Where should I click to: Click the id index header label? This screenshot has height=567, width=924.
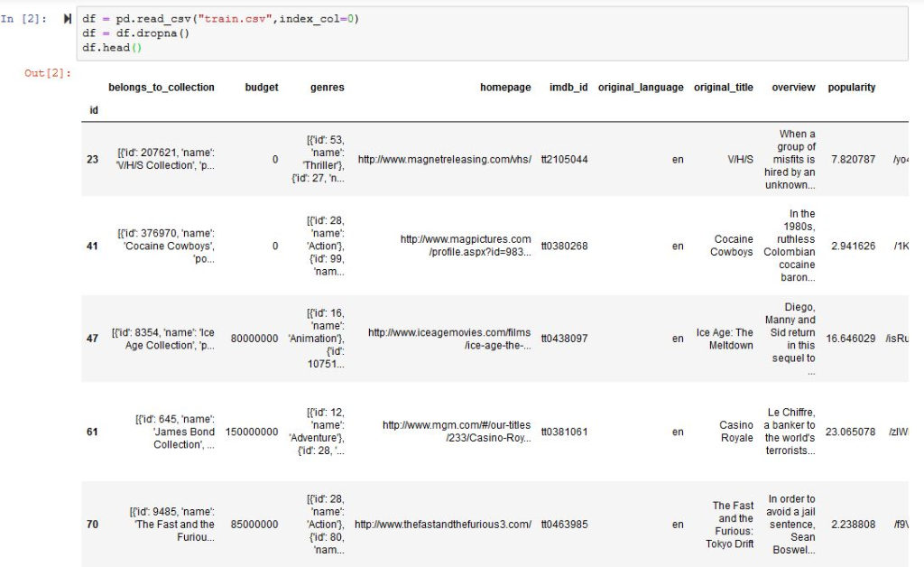click(94, 110)
